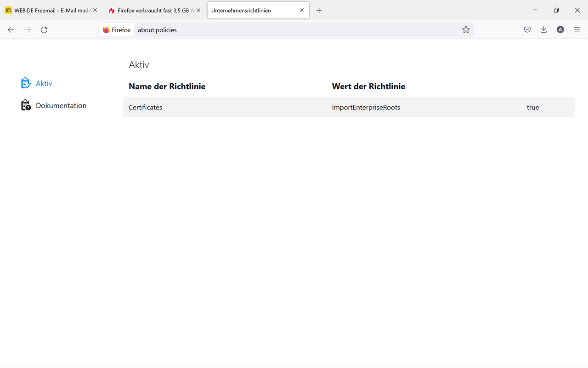Select Aktiv in the sidebar
The height and width of the screenshot is (368, 588).
click(44, 83)
